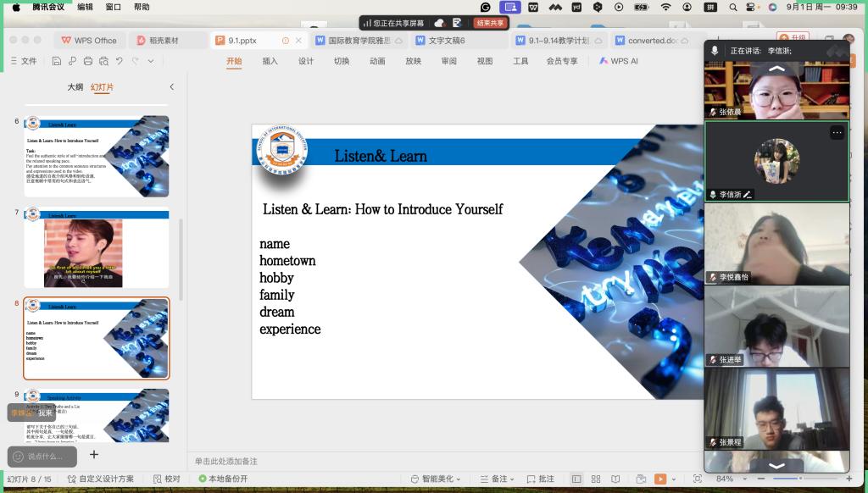The image size is (868, 493).
Task: Open zoom percentage dropdown arrow
Action: point(744,479)
